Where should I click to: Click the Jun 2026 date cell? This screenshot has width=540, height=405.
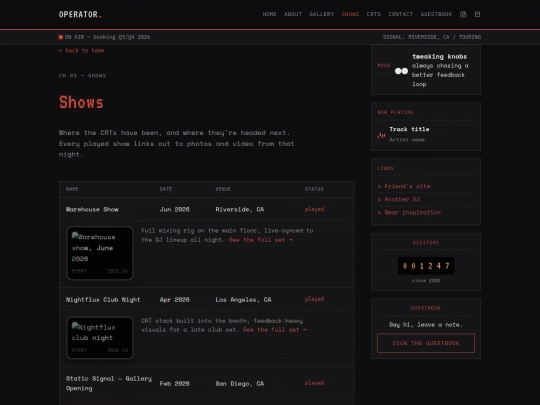tap(175, 209)
